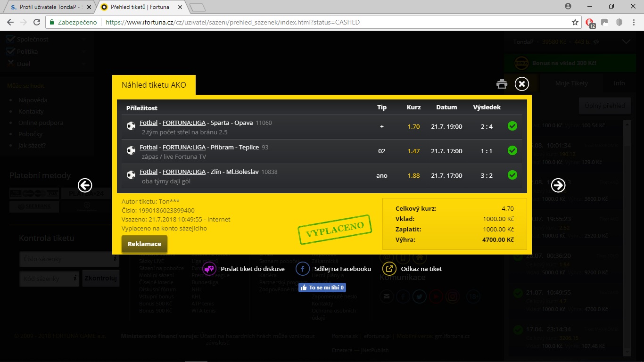Click football icon in Sparta - Opava row
The image size is (644, 362).
click(x=131, y=126)
